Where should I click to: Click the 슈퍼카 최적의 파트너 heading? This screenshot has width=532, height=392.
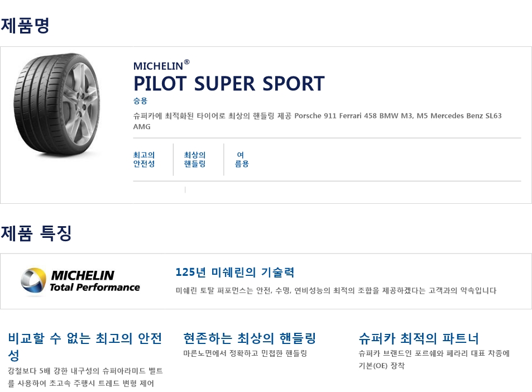point(418,338)
